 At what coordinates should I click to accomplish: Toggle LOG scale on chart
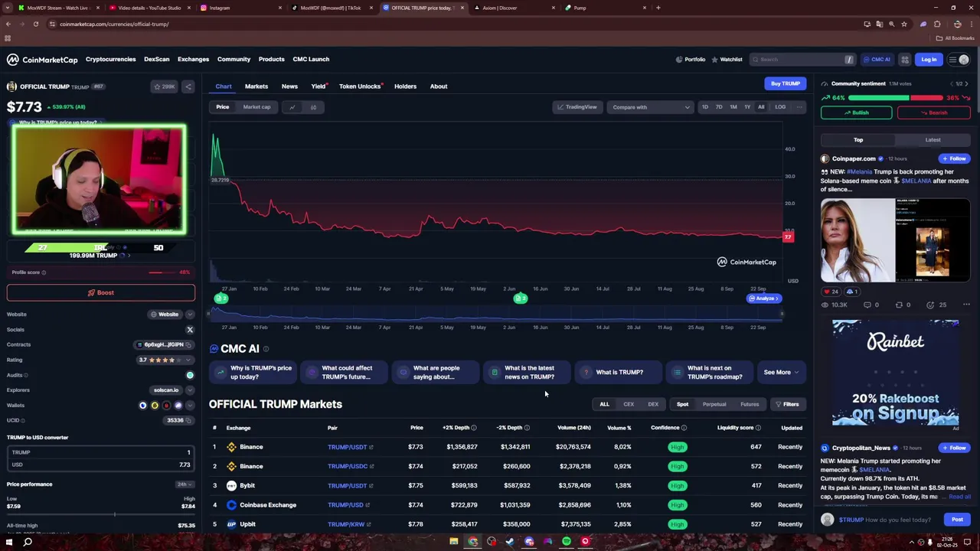[x=780, y=107]
